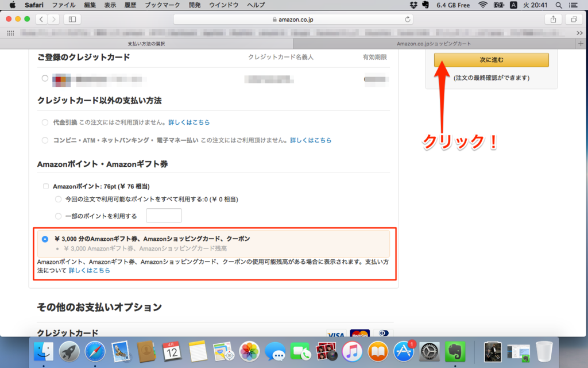Open FaceTime in the Dock
The image size is (588, 368).
click(x=300, y=352)
